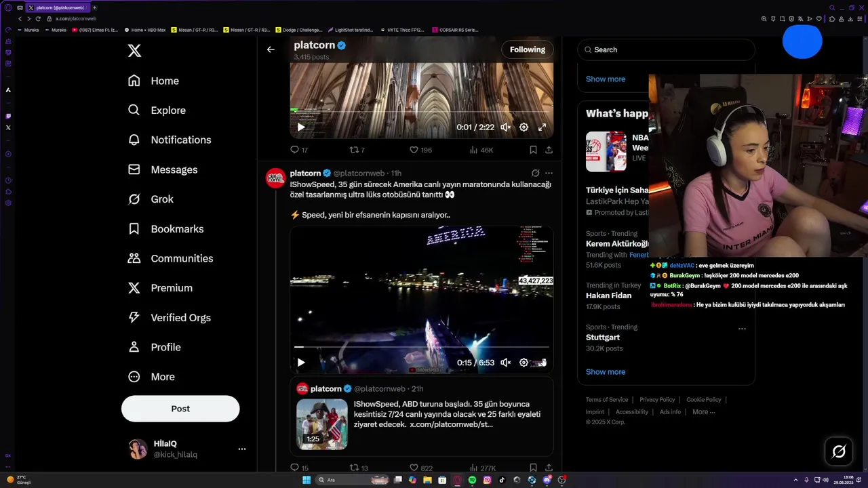This screenshot has height=488, width=868.
Task: Click the Post button
Action: 180,409
